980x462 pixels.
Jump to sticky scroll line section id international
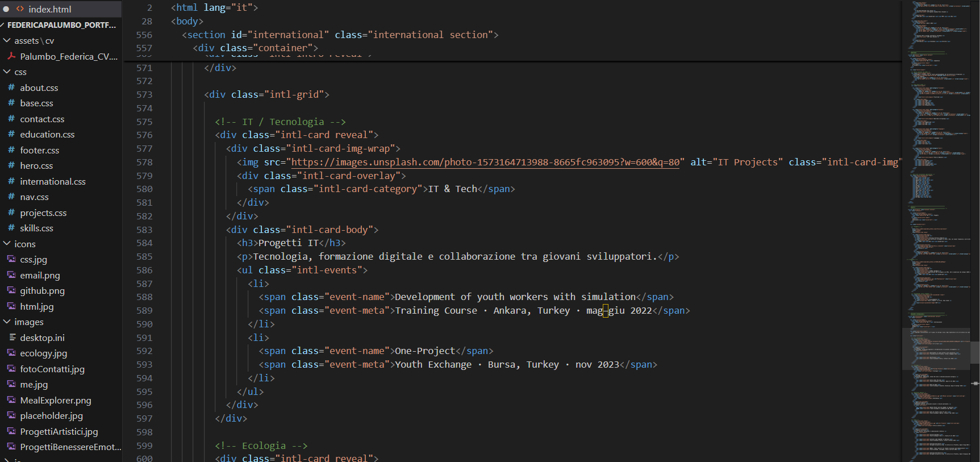click(340, 35)
